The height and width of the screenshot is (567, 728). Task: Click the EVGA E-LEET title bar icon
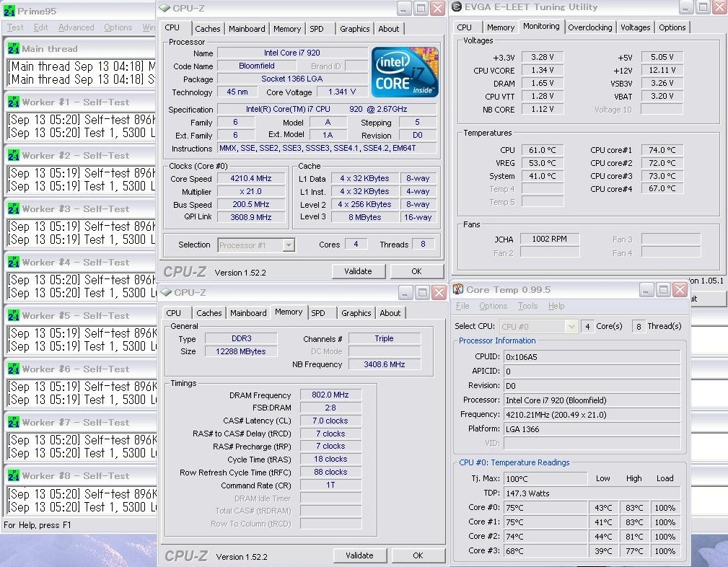coord(457,7)
